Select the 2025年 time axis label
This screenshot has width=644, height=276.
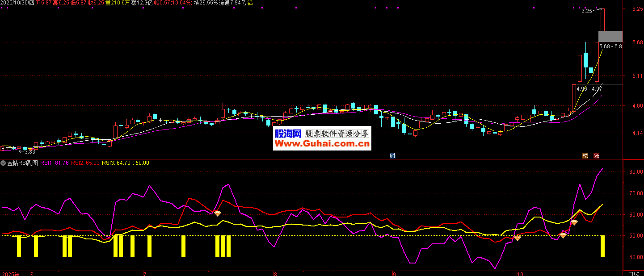point(11,273)
